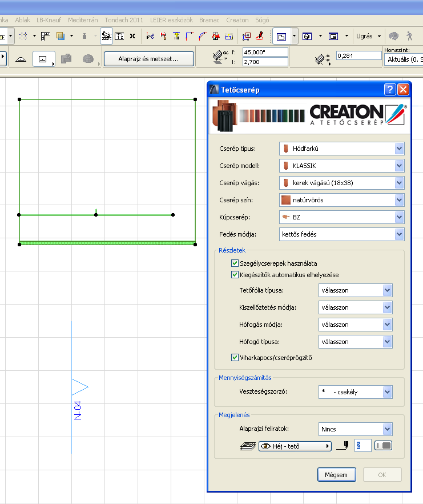Click the 3D head render icon
Image resolution: width=423 pixels, height=504 pixels.
tap(394, 36)
